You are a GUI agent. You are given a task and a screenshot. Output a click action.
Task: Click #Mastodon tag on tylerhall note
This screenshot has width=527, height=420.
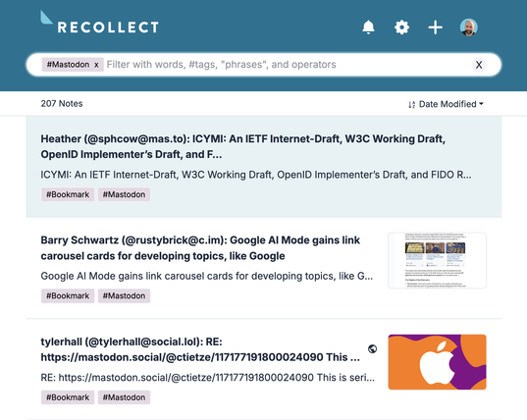pyautogui.click(x=124, y=397)
